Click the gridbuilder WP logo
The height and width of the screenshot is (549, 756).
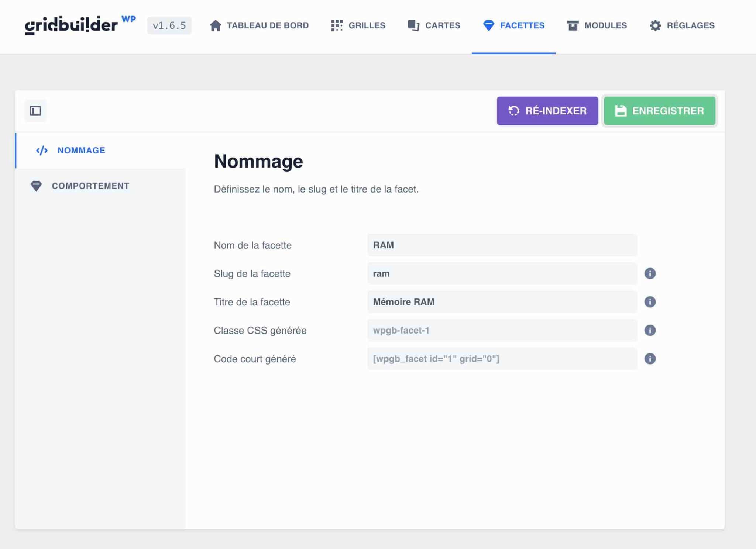point(80,25)
